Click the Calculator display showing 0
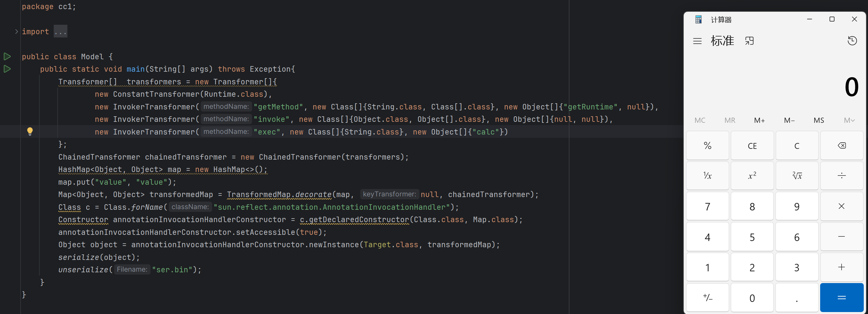868x314 pixels. tap(851, 87)
